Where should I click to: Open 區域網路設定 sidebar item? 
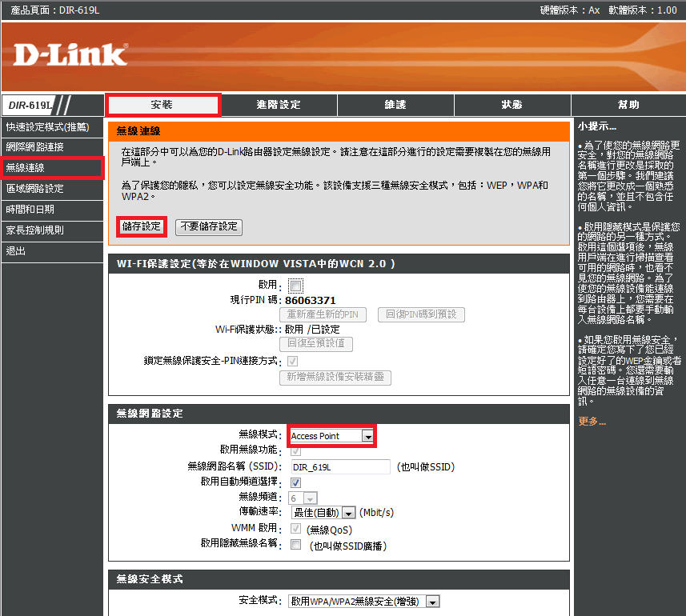click(x=52, y=189)
